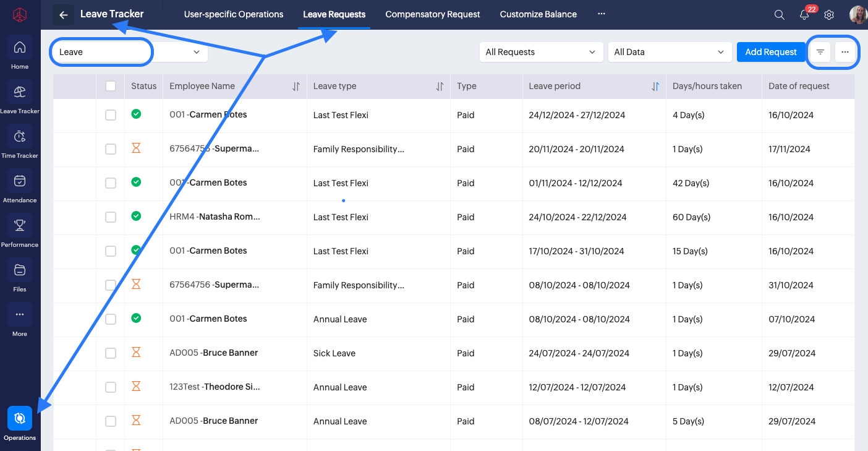
Task: Open the Attendance module icon
Action: (x=20, y=181)
